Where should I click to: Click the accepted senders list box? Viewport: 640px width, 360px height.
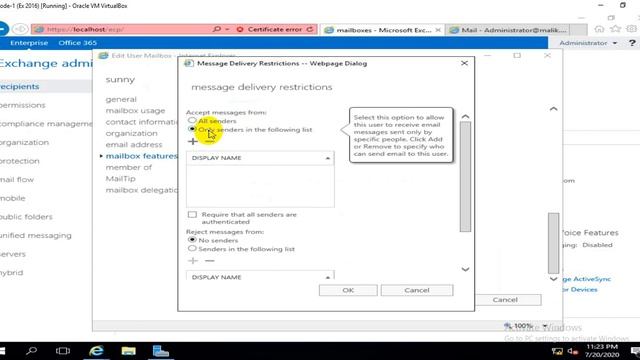[260, 186]
